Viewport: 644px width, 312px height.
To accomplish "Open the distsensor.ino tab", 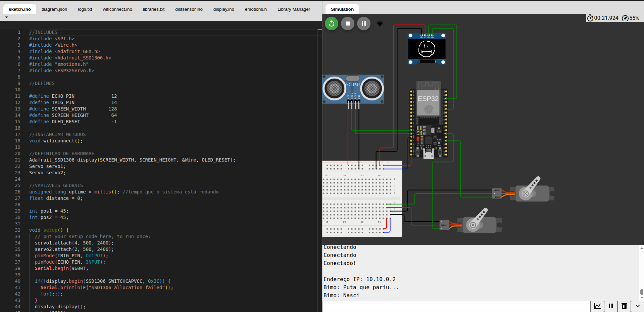I will click(189, 9).
